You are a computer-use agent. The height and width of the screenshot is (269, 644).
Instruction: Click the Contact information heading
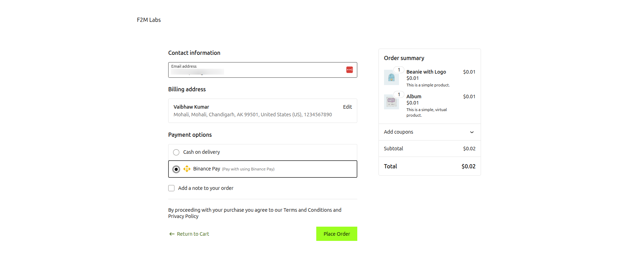point(194,53)
